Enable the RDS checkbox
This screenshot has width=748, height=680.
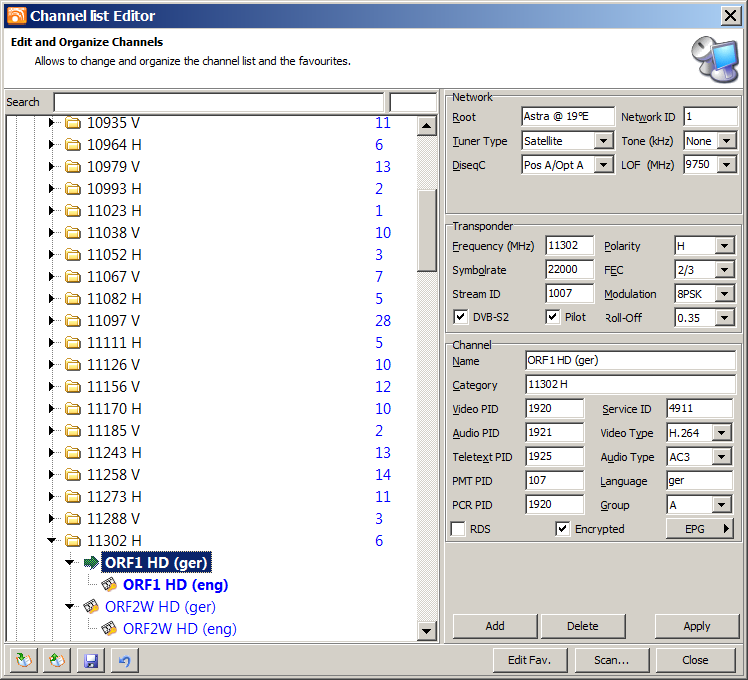coord(458,529)
